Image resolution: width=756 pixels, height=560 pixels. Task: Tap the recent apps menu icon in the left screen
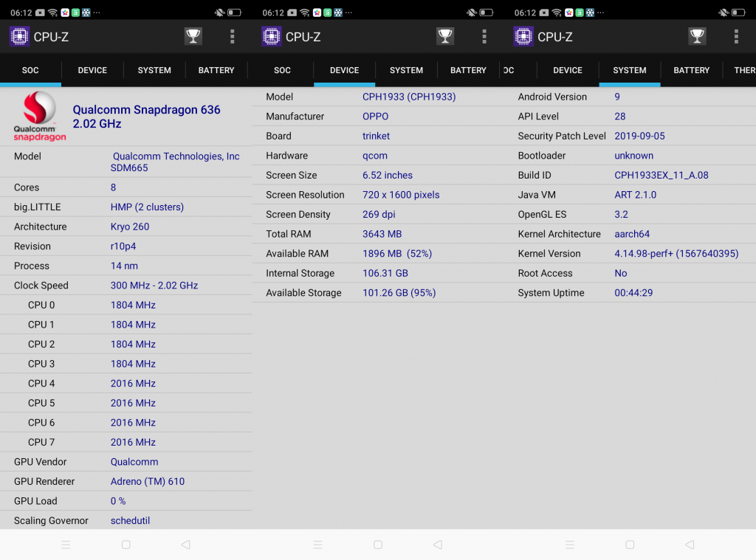(66, 545)
